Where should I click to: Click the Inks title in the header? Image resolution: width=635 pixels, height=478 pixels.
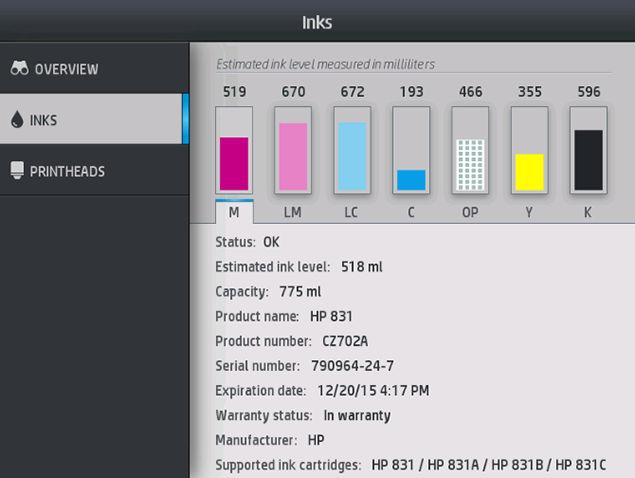(x=317, y=22)
